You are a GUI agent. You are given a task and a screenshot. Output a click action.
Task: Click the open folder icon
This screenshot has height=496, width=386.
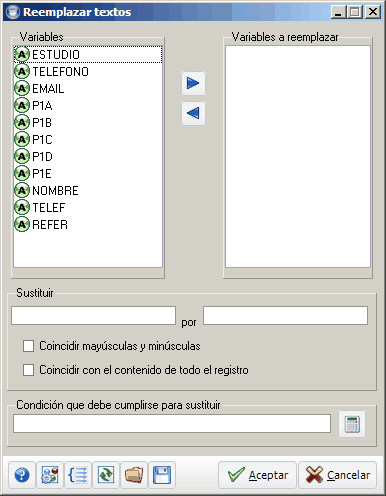(134, 475)
